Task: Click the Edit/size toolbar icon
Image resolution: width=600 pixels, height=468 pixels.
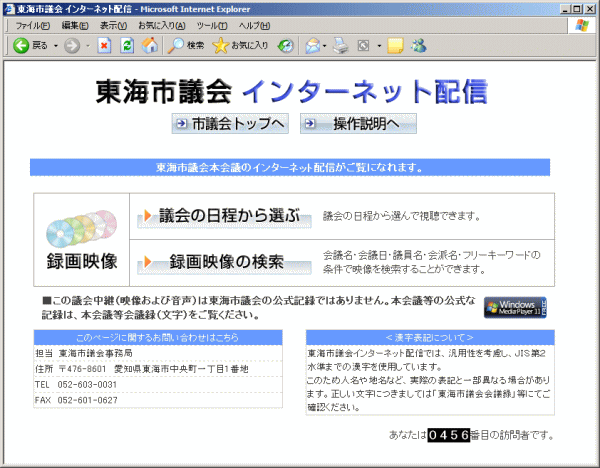Action: pyautogui.click(x=363, y=46)
